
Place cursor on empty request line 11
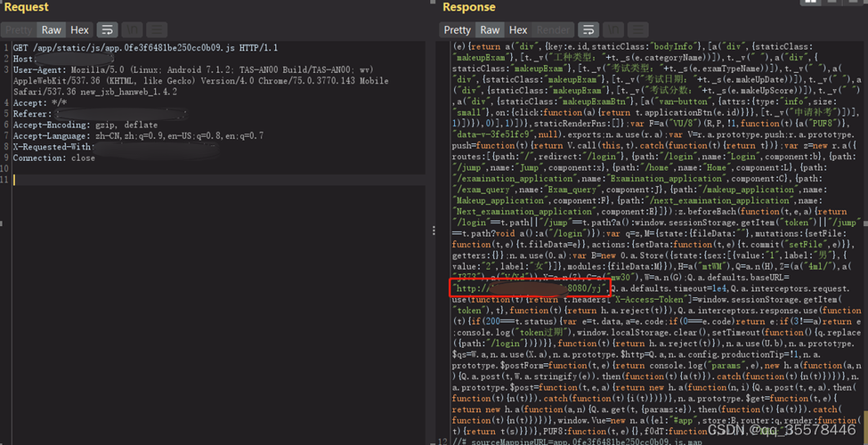tap(219, 180)
